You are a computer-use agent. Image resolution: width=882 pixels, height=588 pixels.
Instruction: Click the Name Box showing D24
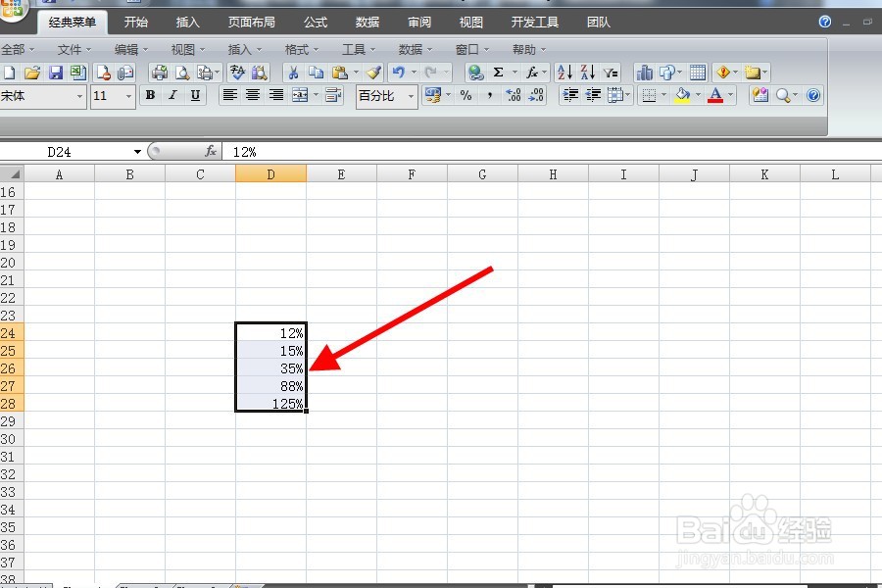65,152
